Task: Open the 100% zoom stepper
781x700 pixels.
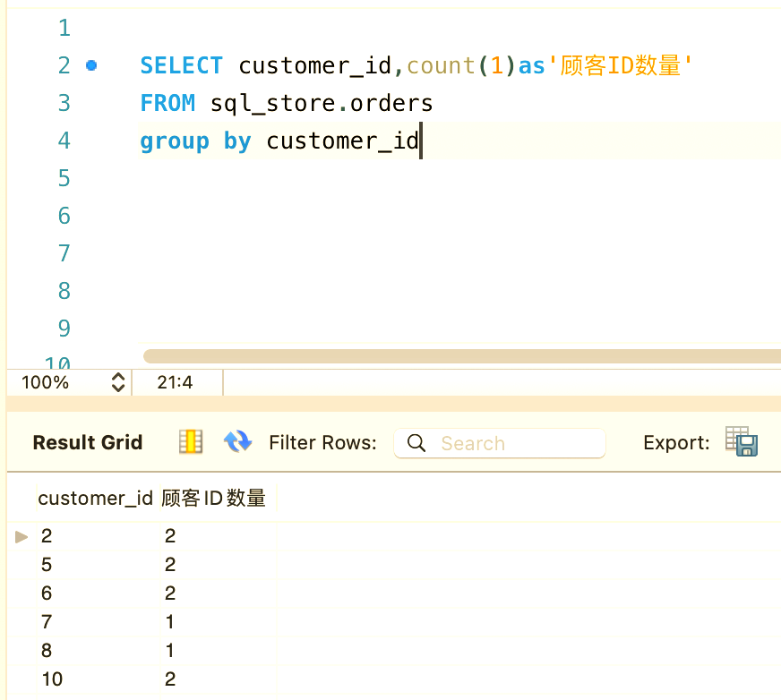Action: pos(118,382)
